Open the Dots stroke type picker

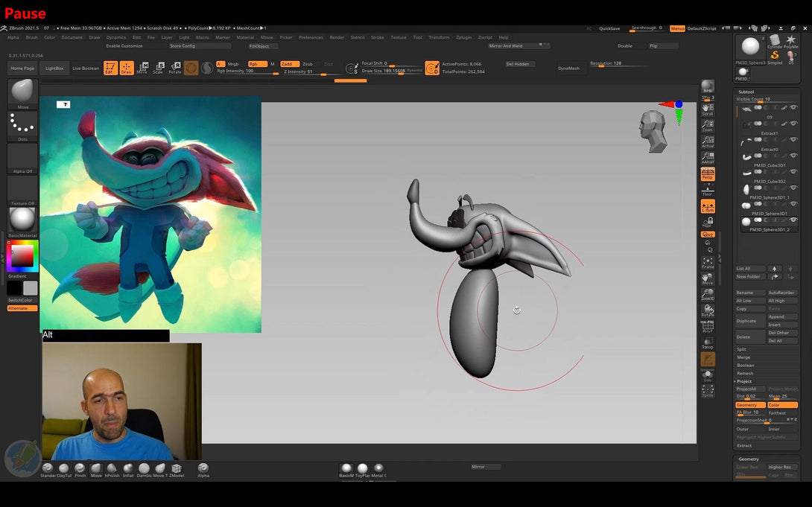[x=23, y=126]
